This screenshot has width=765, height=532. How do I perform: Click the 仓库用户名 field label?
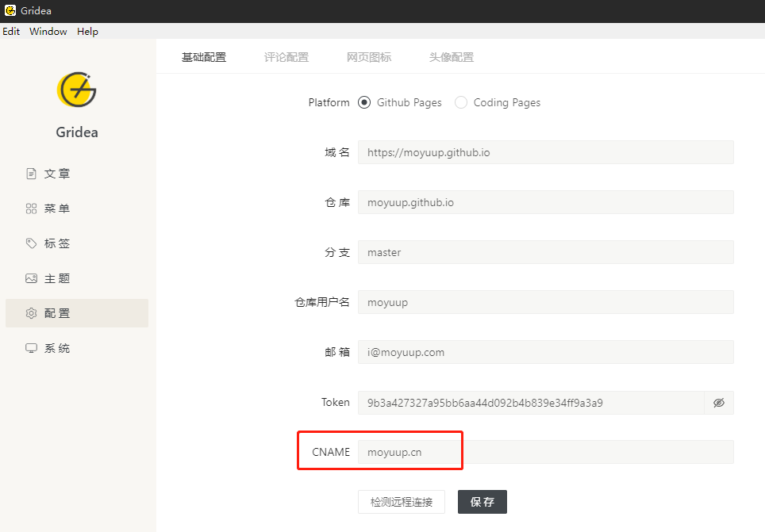point(322,302)
